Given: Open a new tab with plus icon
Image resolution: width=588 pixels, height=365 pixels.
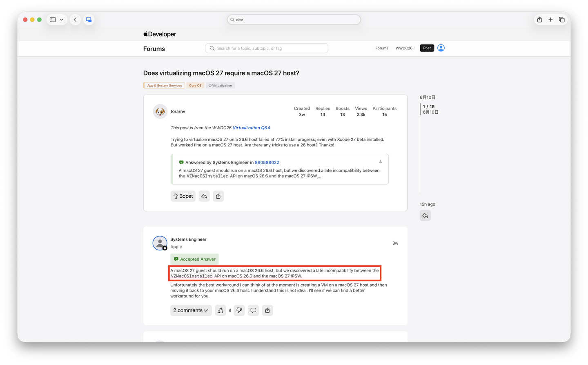Looking at the screenshot, I should tap(550, 20).
